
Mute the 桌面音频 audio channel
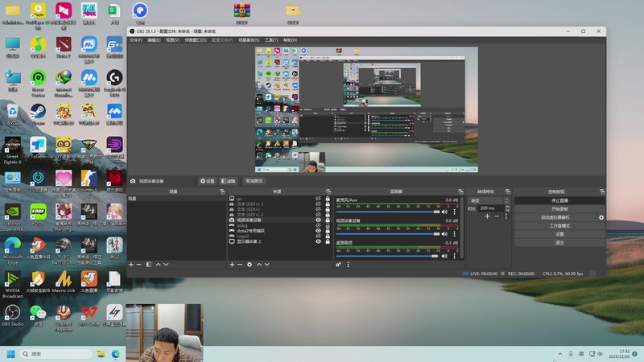pyautogui.click(x=444, y=256)
